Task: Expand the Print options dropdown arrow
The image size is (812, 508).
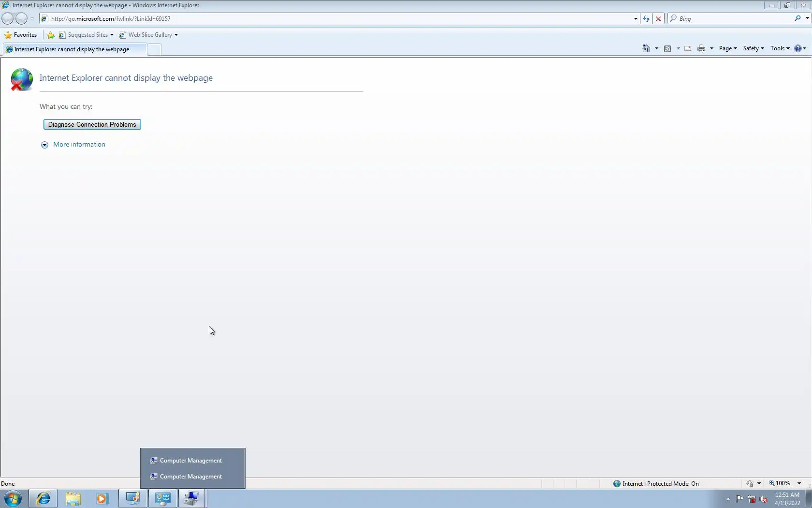Action: [711, 48]
